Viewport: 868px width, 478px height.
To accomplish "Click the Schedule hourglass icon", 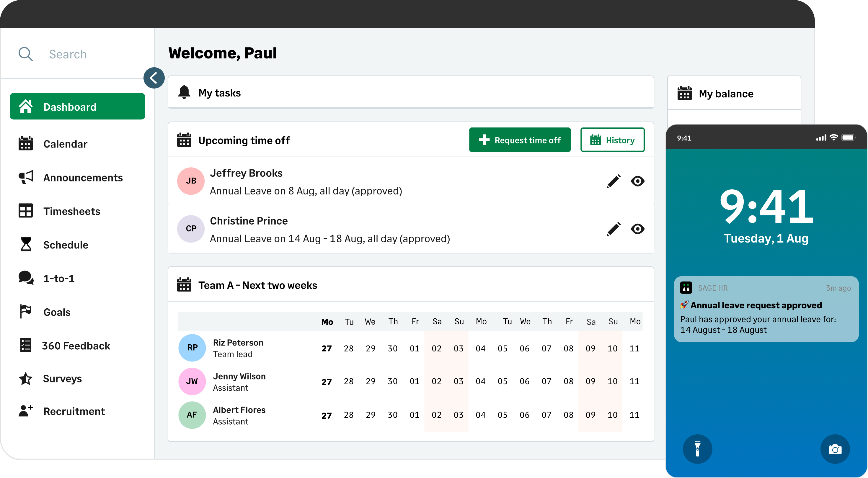I will click(x=26, y=245).
